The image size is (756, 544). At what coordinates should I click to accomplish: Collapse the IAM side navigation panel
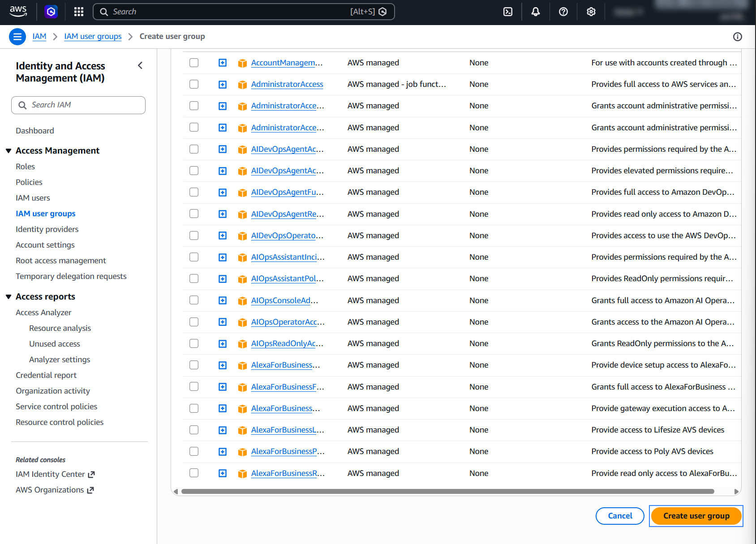[x=140, y=65]
